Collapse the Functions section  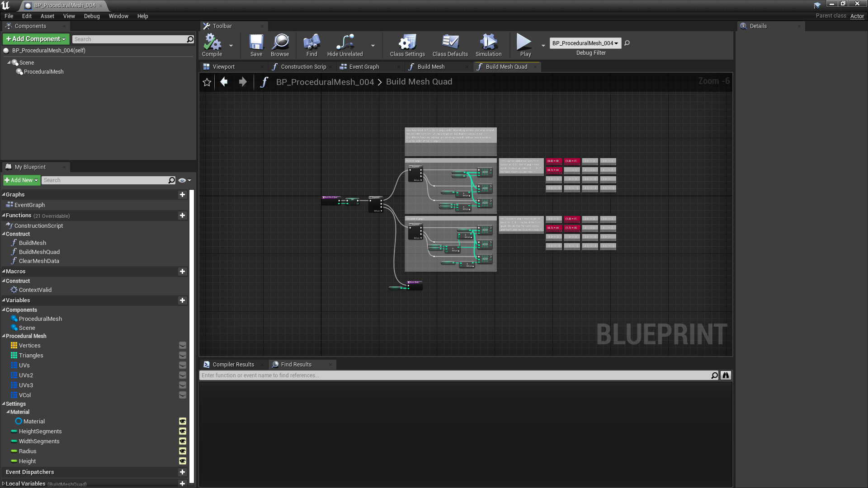[3, 216]
